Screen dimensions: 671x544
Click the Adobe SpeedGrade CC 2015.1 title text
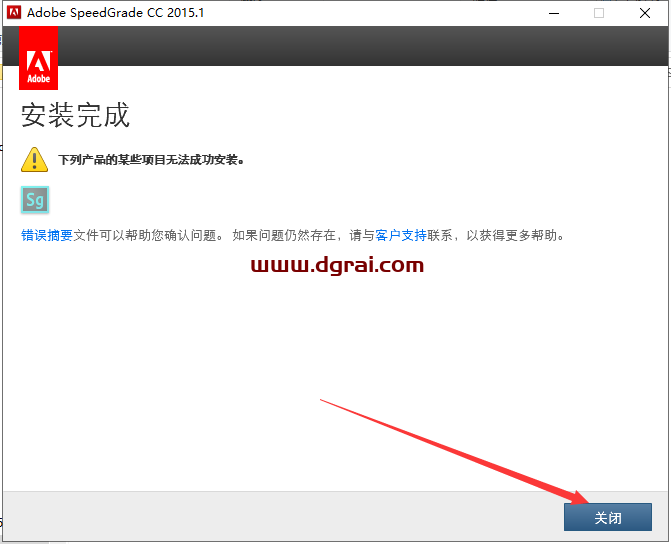[116, 13]
